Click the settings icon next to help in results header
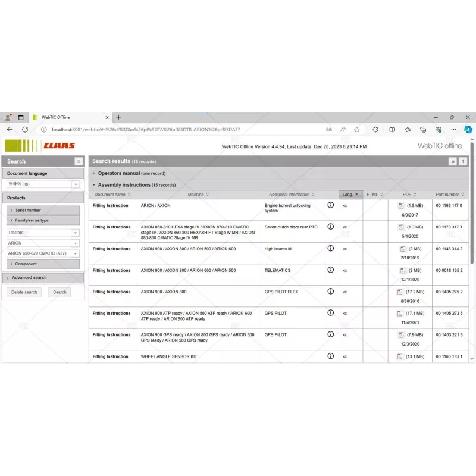 (x=453, y=161)
